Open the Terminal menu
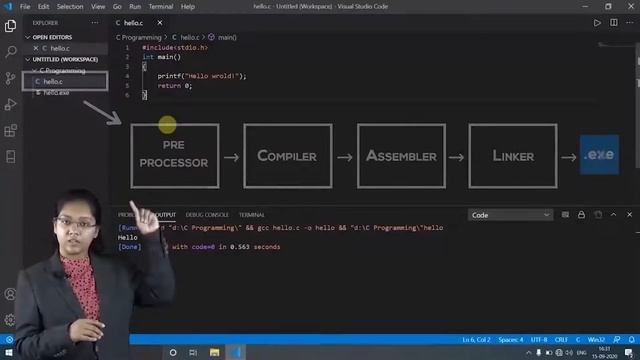The image size is (640, 360). pos(161,7)
